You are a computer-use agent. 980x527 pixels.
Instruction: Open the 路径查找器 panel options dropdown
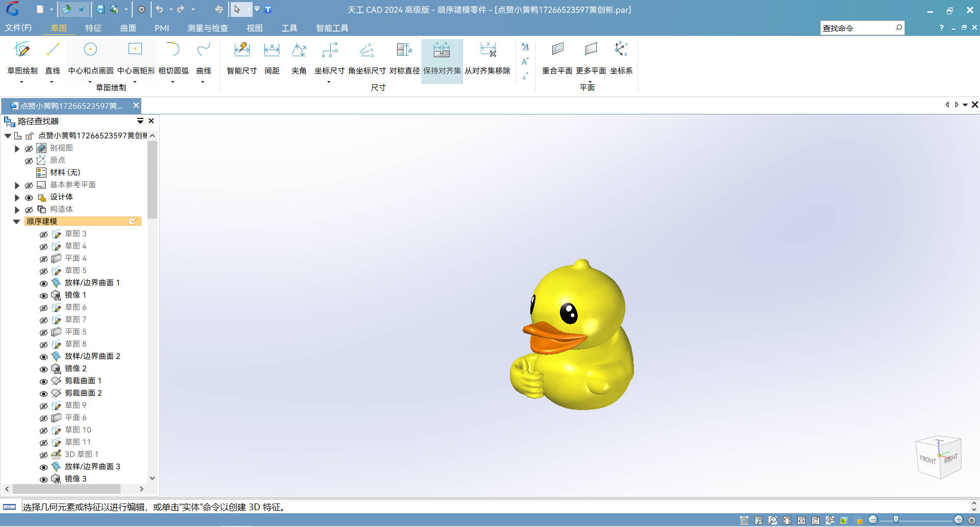click(140, 121)
